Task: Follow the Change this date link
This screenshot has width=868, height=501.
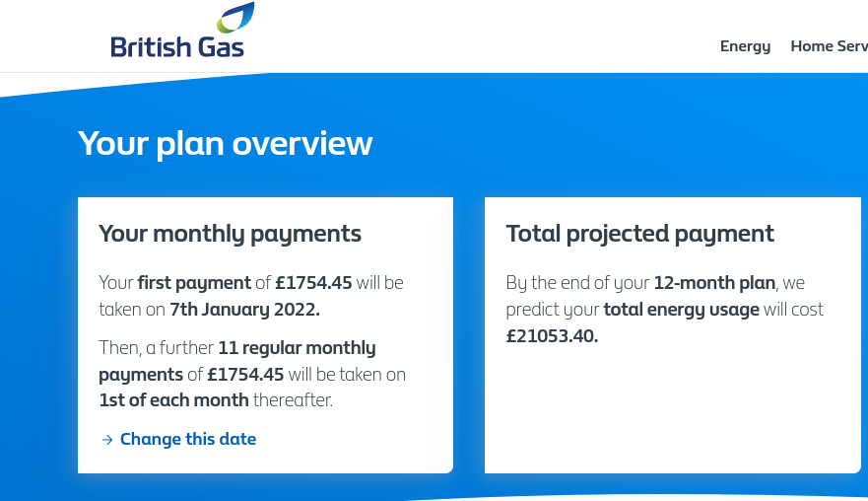Action: [188, 439]
